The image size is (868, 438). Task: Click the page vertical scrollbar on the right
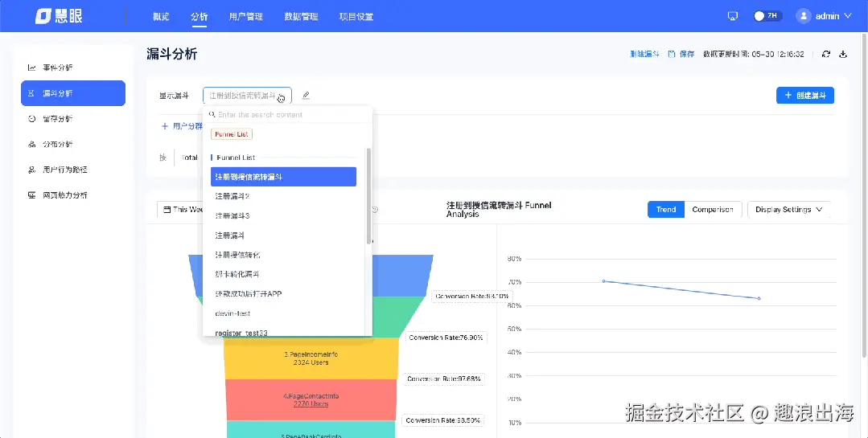[865, 194]
